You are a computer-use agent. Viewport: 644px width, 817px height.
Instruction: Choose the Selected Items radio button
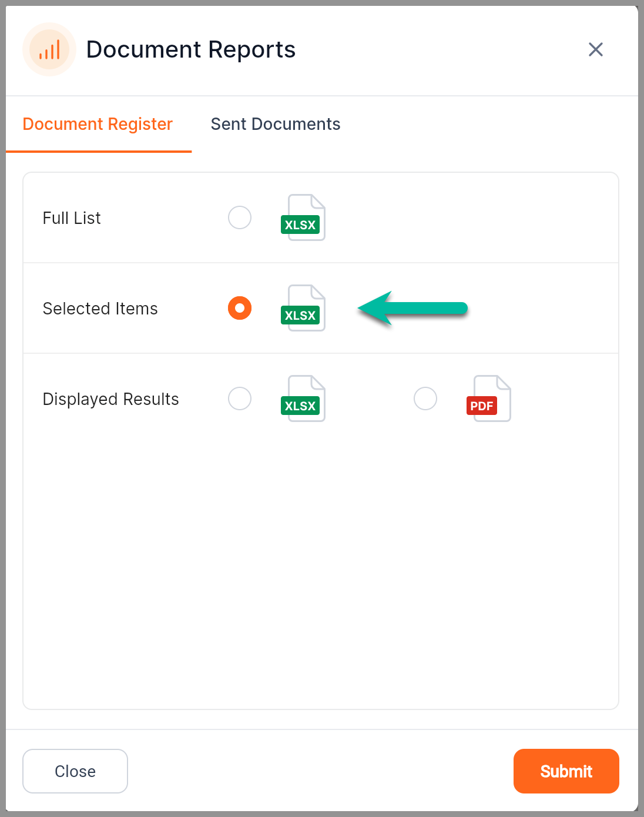[x=240, y=308]
